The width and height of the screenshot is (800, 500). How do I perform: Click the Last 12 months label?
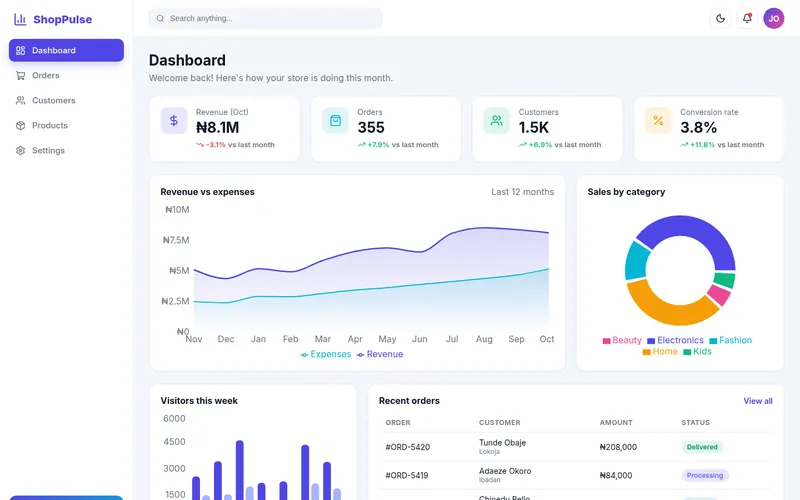coord(522,192)
